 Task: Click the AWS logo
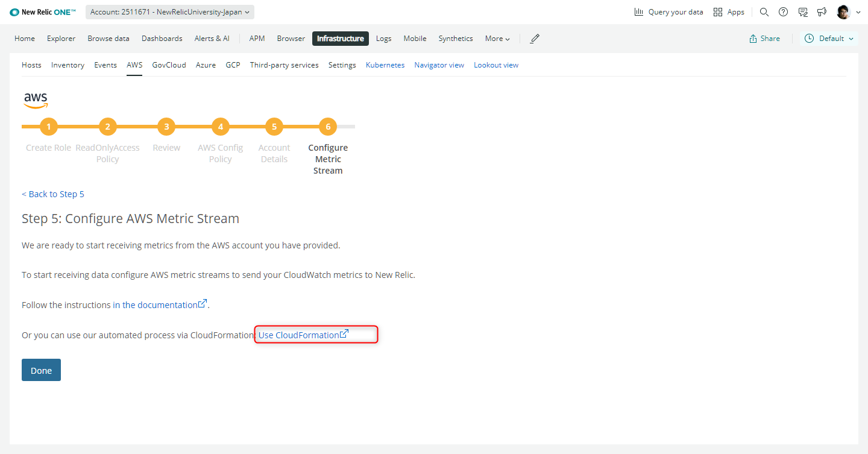[36, 100]
